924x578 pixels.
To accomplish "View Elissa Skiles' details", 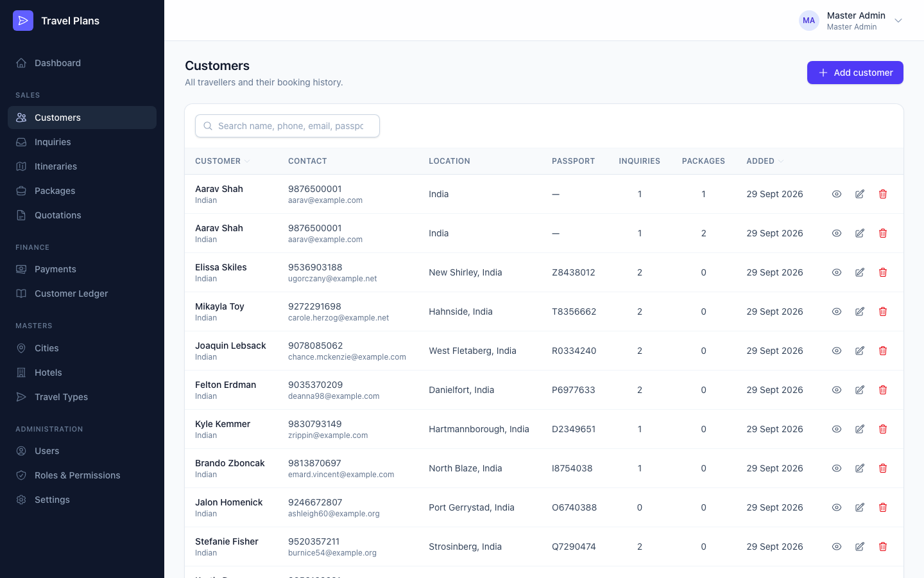I will tap(837, 272).
